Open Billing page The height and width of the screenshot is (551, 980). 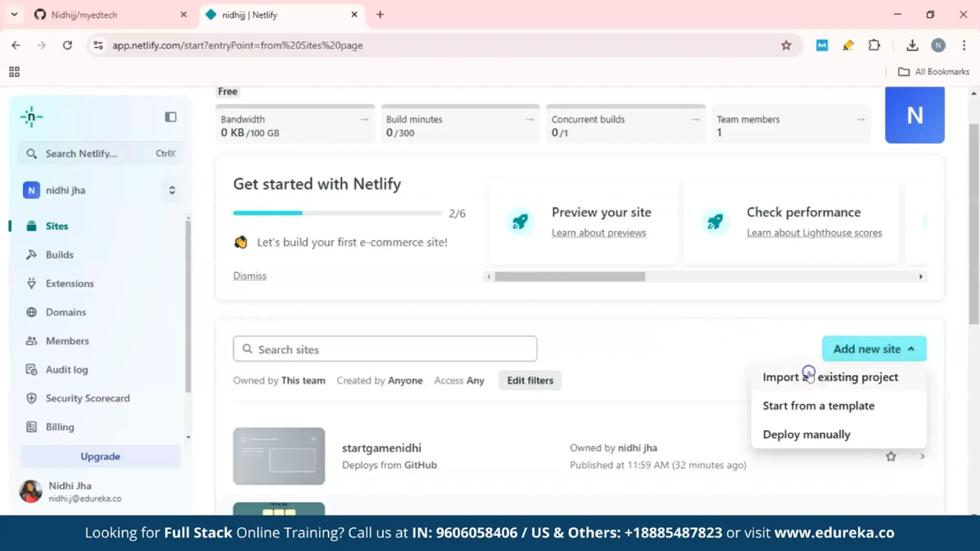pyautogui.click(x=60, y=427)
